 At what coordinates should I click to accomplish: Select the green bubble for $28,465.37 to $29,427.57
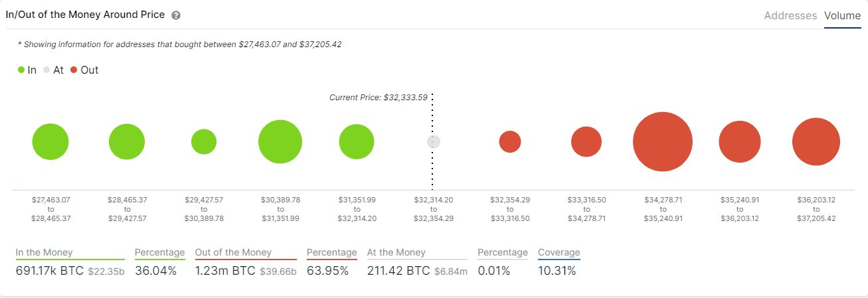[x=127, y=141]
